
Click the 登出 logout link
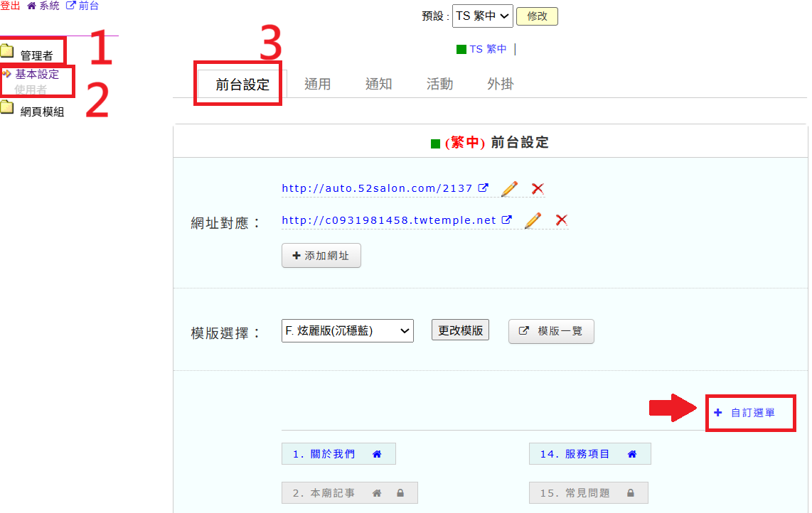(11, 6)
